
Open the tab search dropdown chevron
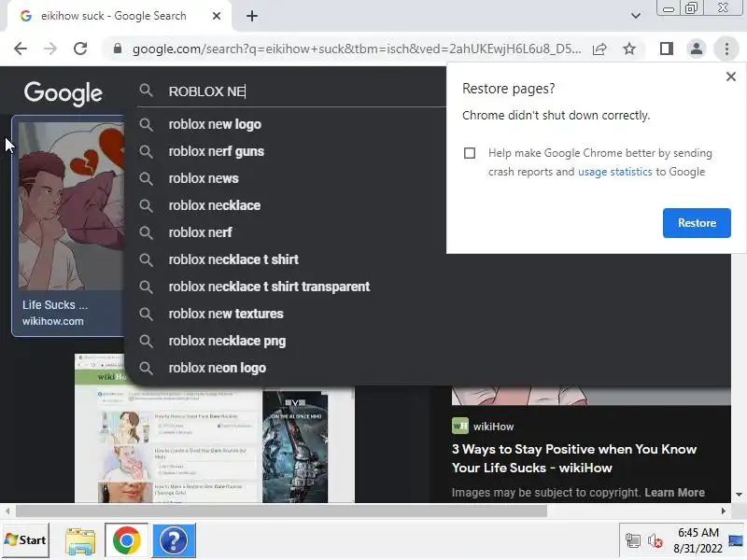point(636,16)
